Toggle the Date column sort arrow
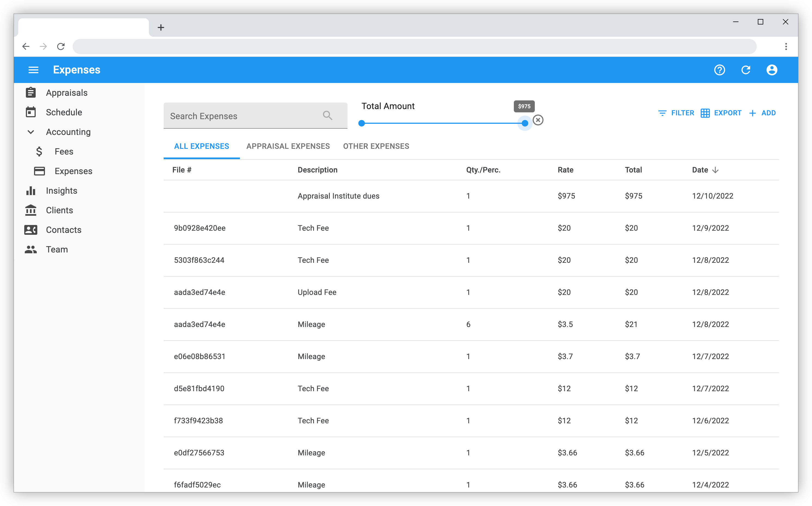This screenshot has width=812, height=506. tap(716, 170)
